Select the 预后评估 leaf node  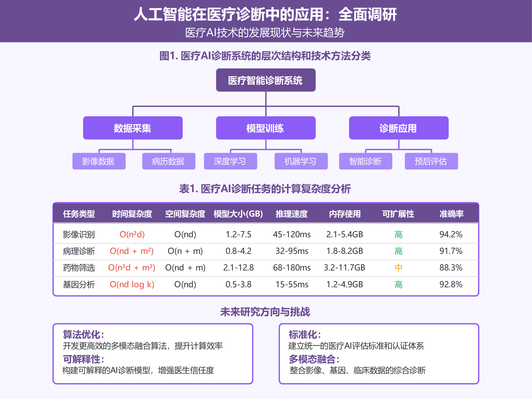431,162
